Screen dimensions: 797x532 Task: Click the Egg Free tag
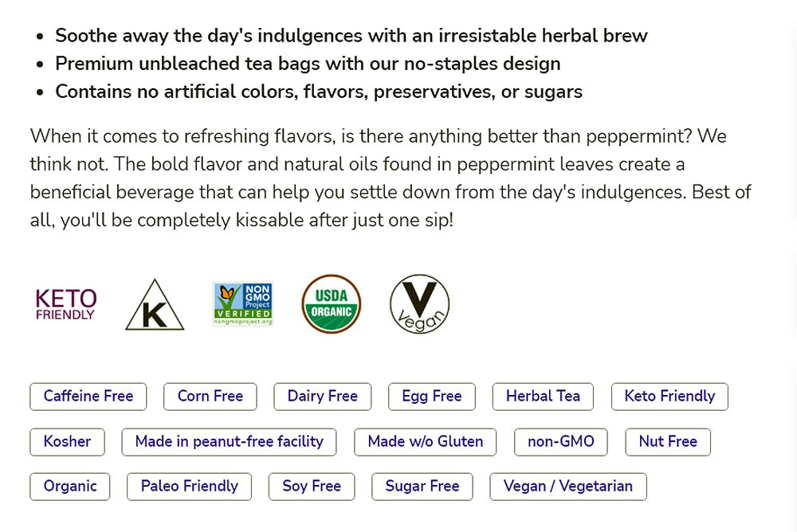[x=432, y=397]
